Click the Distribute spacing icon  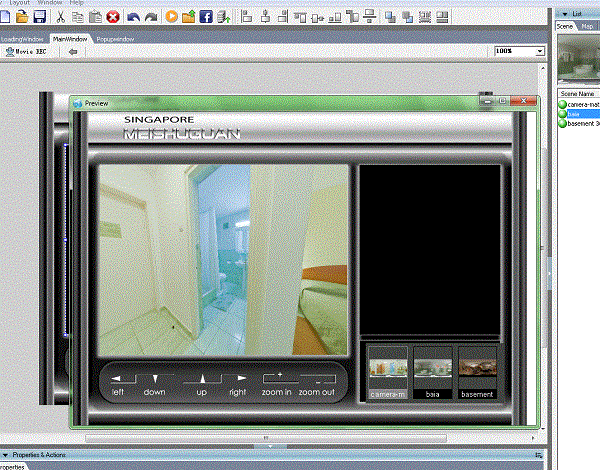click(x=370, y=16)
